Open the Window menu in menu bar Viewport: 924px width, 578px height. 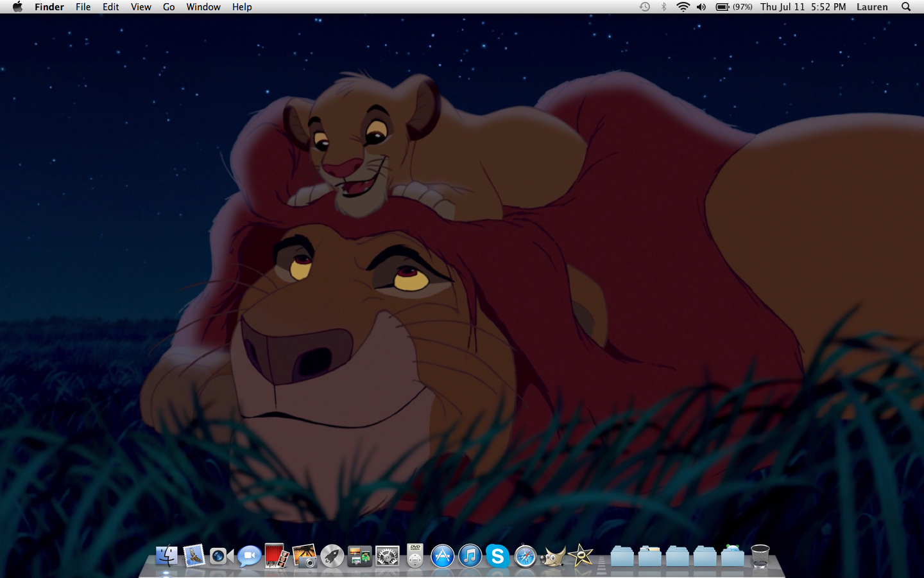[x=203, y=7]
